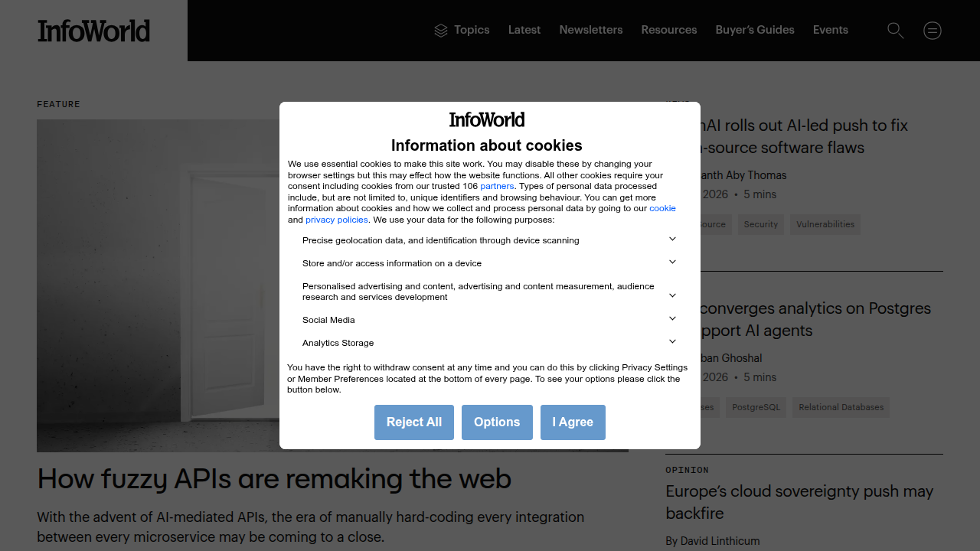Open Resources in the navigation
Screen dimensions: 980x551
click(x=669, y=30)
